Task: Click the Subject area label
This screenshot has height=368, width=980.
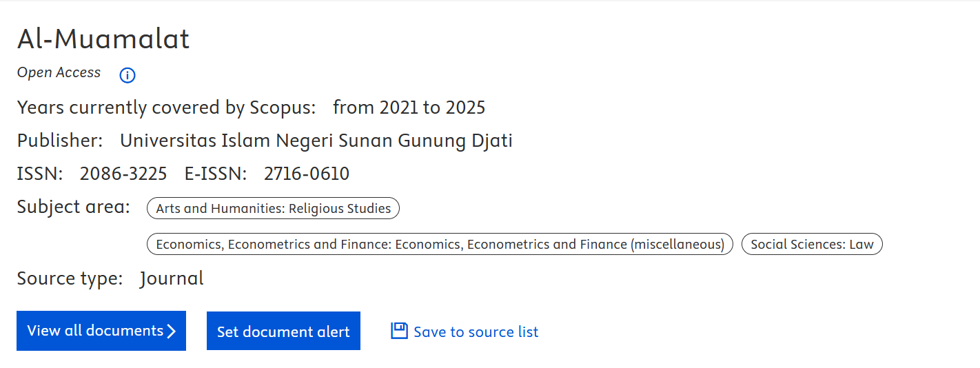Action: 73,207
